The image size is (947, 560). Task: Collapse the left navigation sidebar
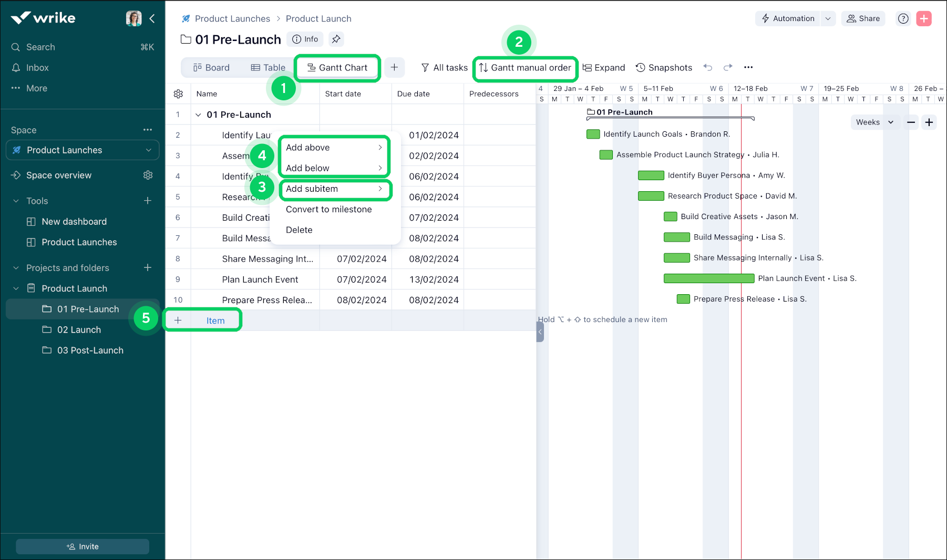coord(152,18)
